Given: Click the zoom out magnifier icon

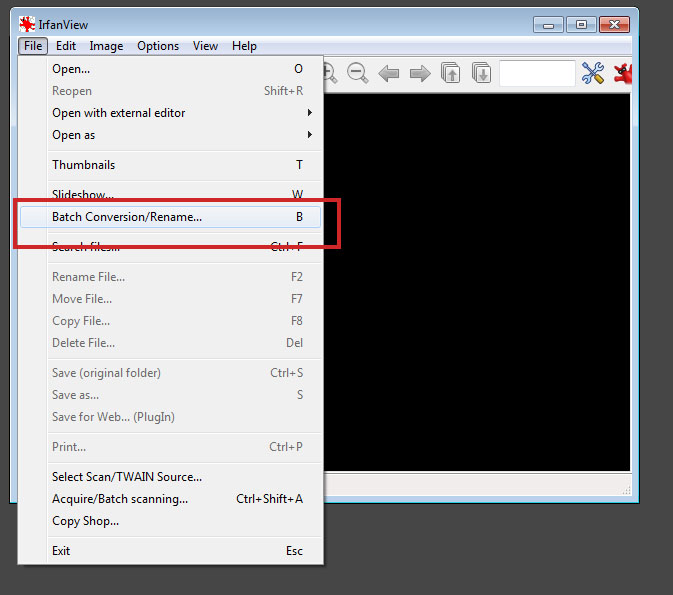Looking at the screenshot, I should [358, 73].
